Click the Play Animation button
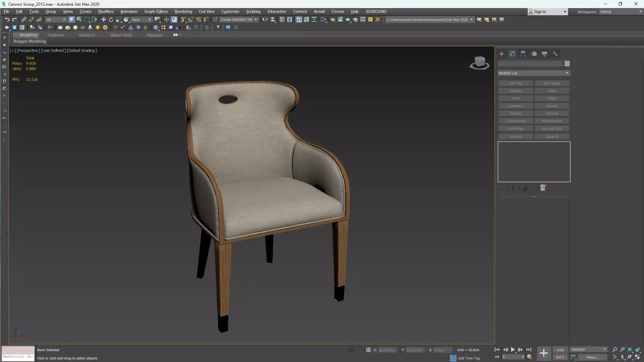The width and height of the screenshot is (644, 362). tap(513, 350)
